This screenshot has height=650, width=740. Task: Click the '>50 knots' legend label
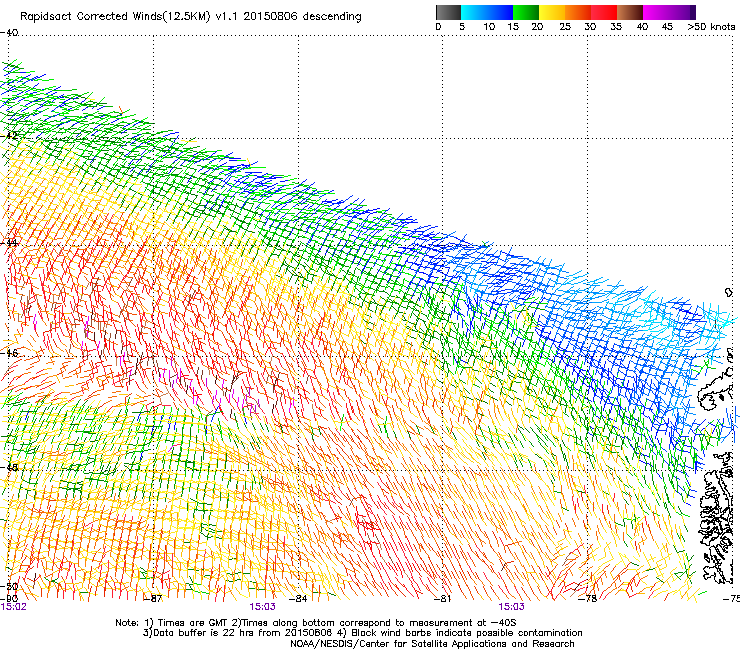711,26
